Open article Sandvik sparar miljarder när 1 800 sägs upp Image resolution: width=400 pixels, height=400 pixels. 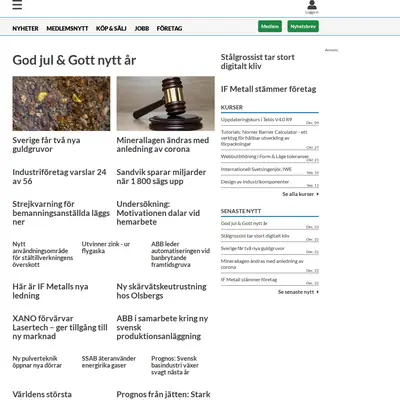point(161,177)
